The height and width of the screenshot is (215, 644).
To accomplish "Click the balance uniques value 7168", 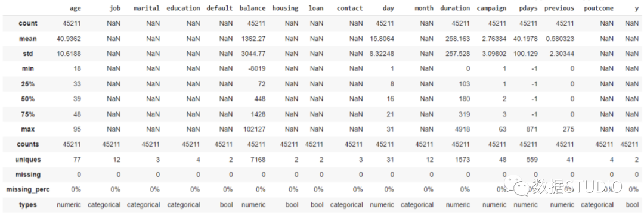I will 257,159.
